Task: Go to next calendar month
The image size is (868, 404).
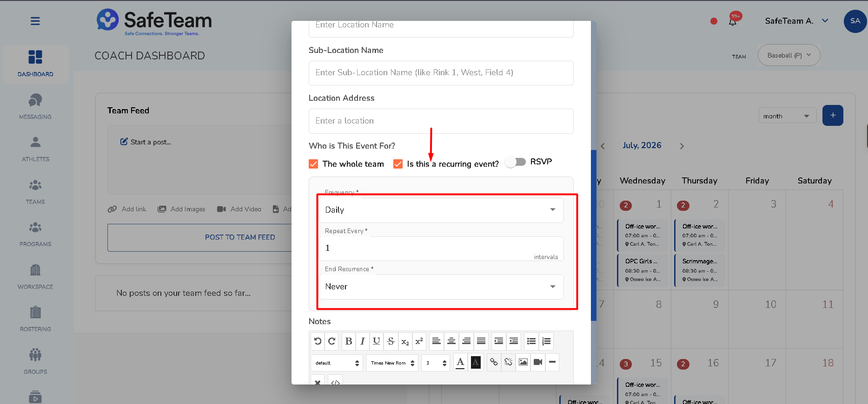Action: coord(682,146)
